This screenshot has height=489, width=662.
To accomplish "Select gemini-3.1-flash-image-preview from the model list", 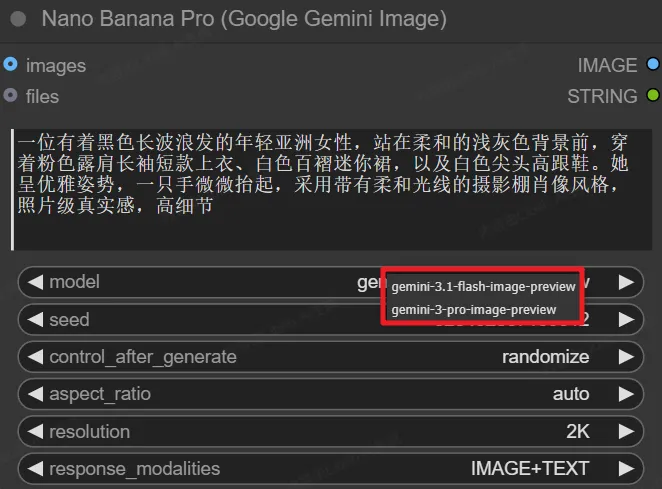I will coord(483,286).
